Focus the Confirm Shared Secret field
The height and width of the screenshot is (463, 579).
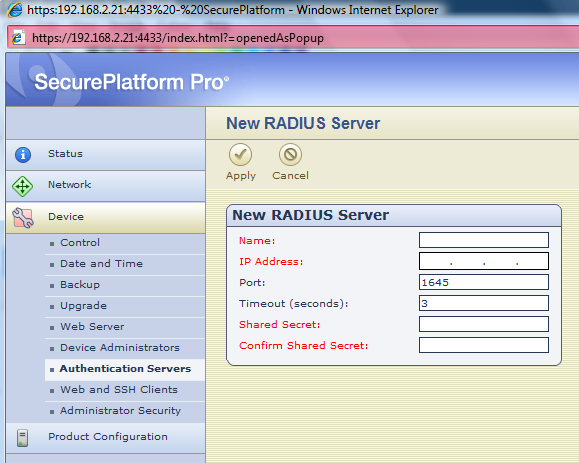click(484, 345)
